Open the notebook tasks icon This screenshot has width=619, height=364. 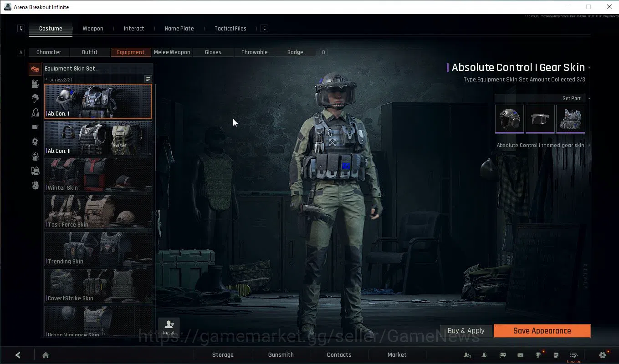556,355
